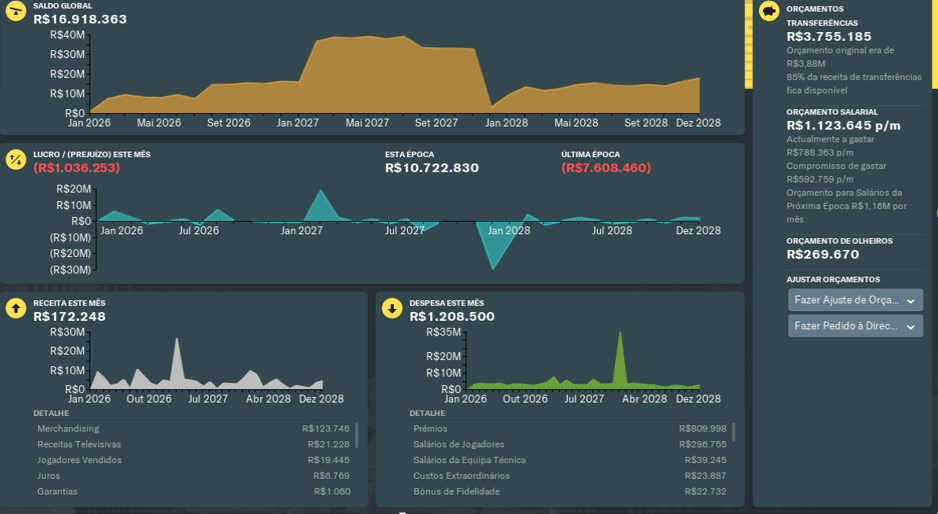This screenshot has height=514, width=938.
Task: Click the Actualmente a gastar R$788.363 text
Action: (830, 146)
